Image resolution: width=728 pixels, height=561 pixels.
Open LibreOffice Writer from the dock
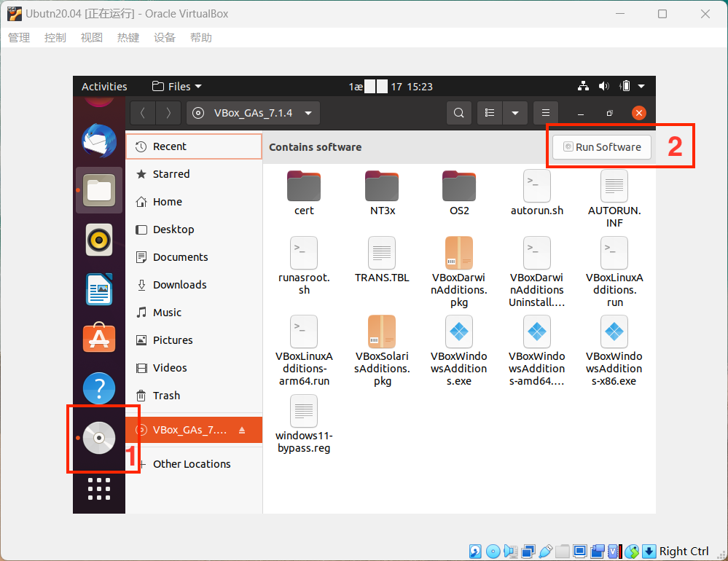pyautogui.click(x=99, y=289)
